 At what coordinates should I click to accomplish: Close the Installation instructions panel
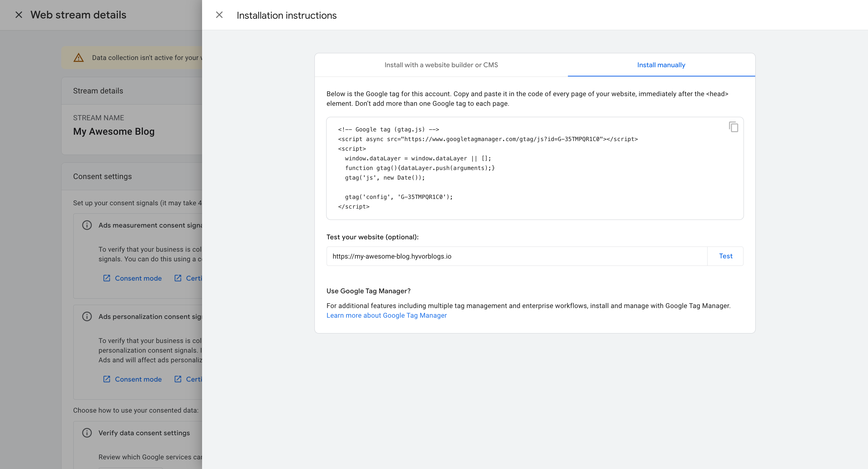pyautogui.click(x=219, y=15)
